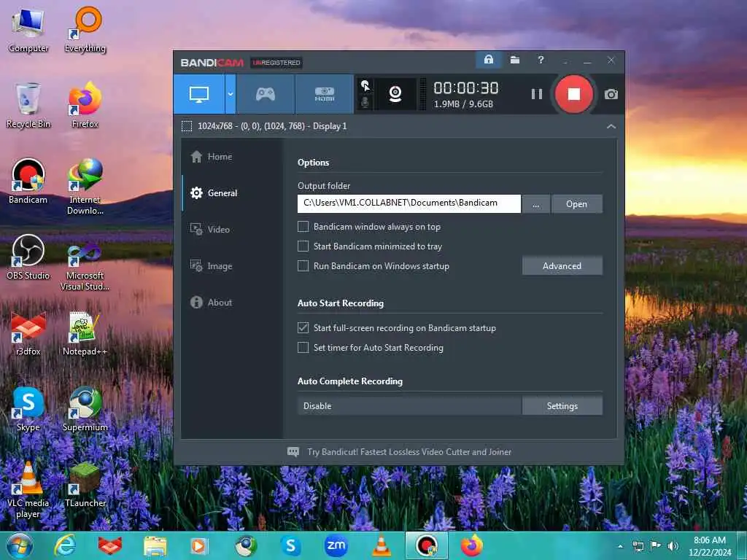
Task: Open the Video settings tab
Action: [210, 230]
